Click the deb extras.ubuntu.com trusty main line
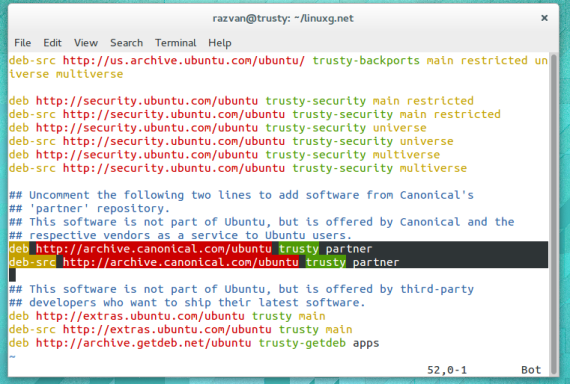570x384 pixels. (167, 316)
